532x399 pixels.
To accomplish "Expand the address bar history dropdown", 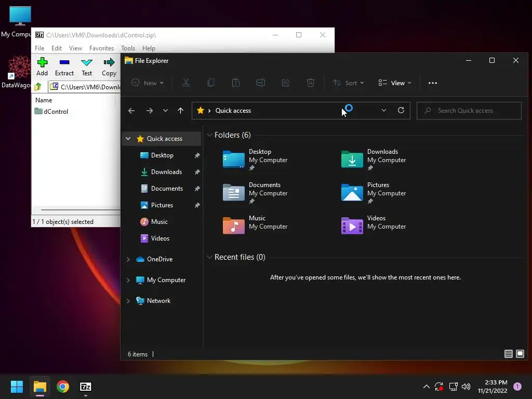I will 384,111.
